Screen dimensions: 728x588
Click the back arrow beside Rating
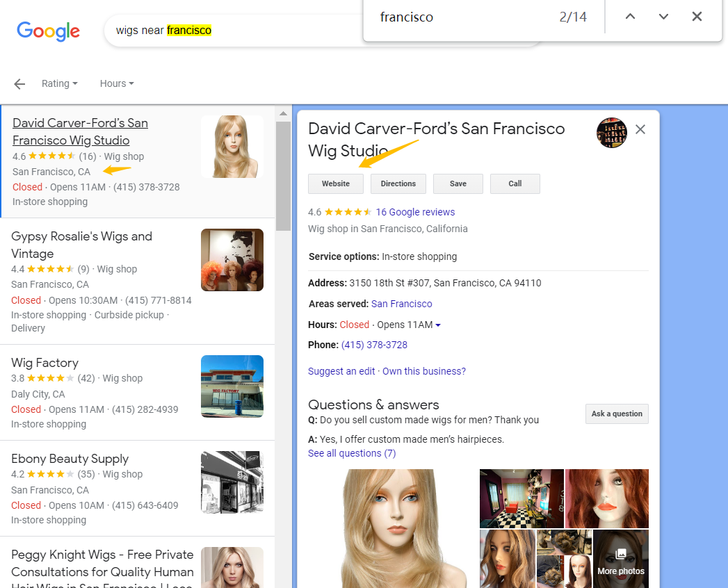pyautogui.click(x=19, y=83)
